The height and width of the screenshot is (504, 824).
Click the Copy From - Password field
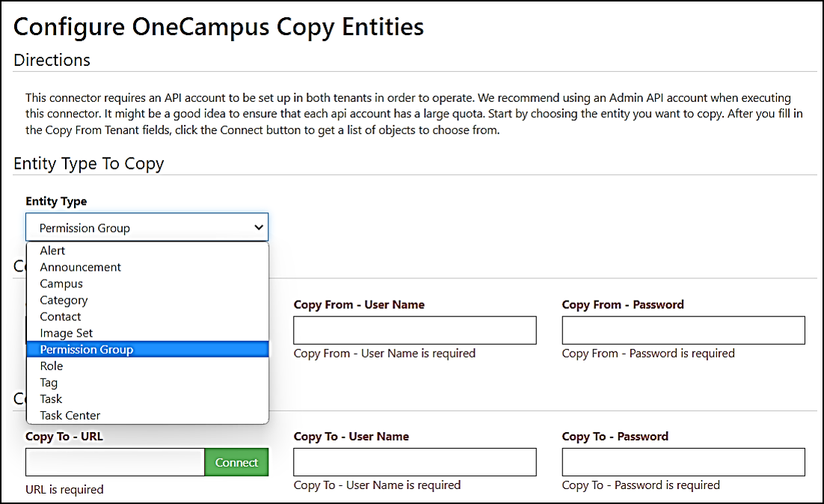pos(683,330)
